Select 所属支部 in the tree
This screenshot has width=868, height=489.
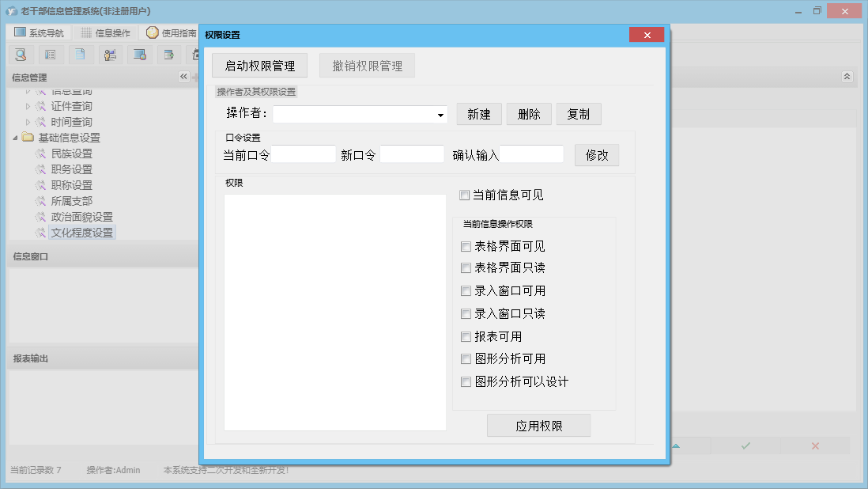[71, 201]
